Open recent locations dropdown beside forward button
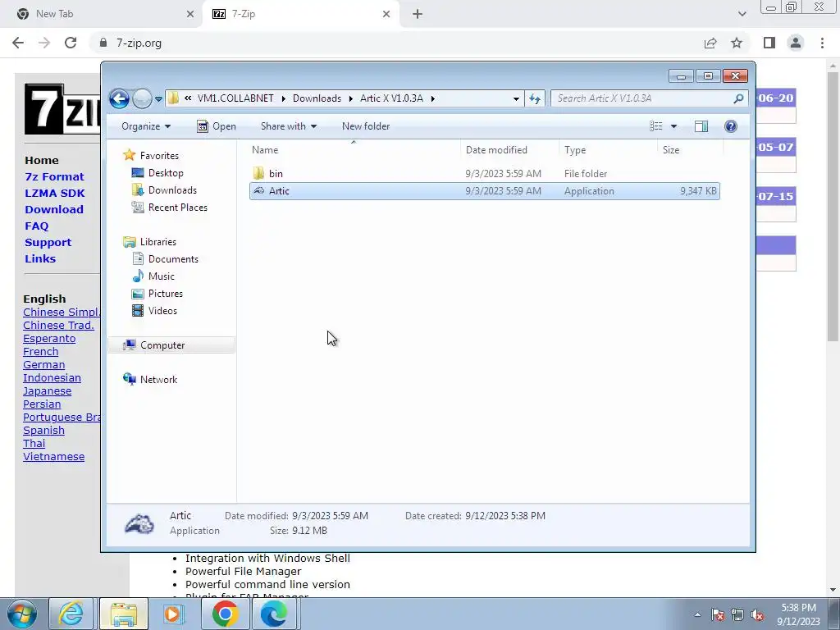Viewport: 840px width, 630px height. 158,99
